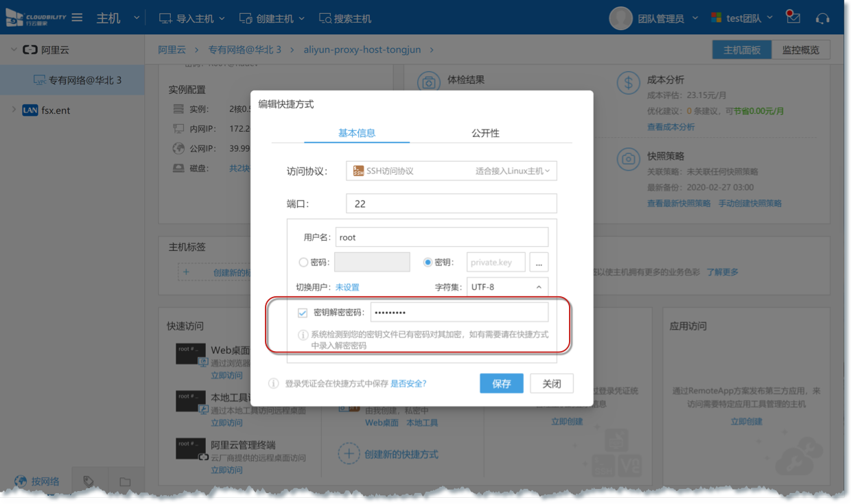The image size is (851, 504).
Task: Click the headset support icon
Action: pyautogui.click(x=822, y=19)
